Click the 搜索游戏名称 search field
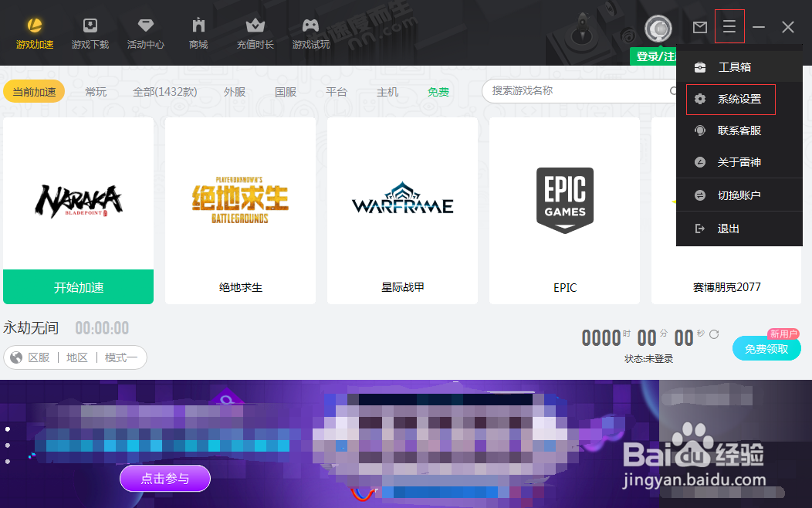The image size is (812, 508). click(x=579, y=91)
